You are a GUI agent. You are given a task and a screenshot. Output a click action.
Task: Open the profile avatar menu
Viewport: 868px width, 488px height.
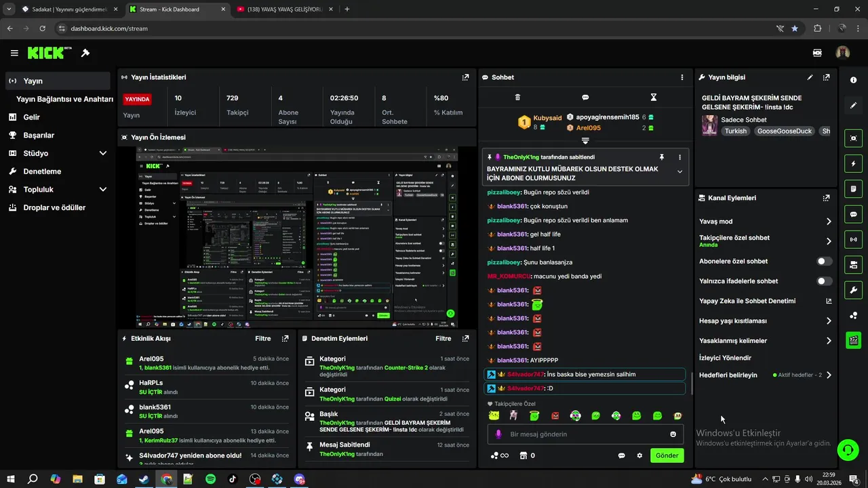(842, 53)
